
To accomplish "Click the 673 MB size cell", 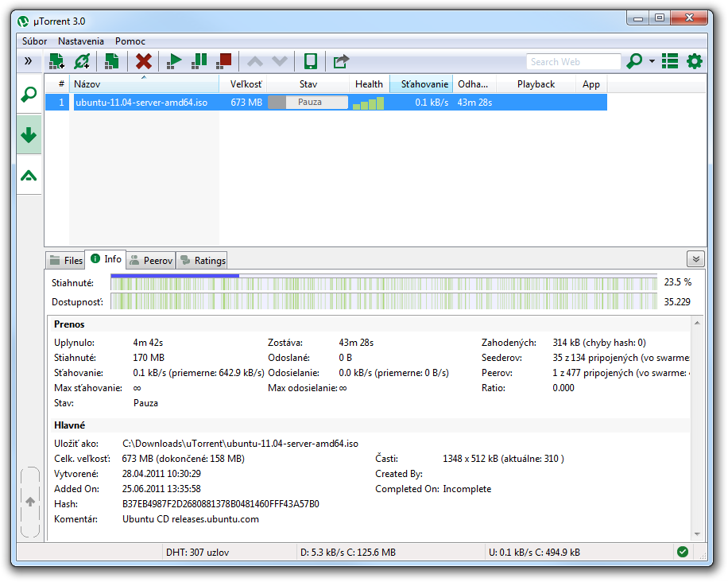I will [246, 103].
